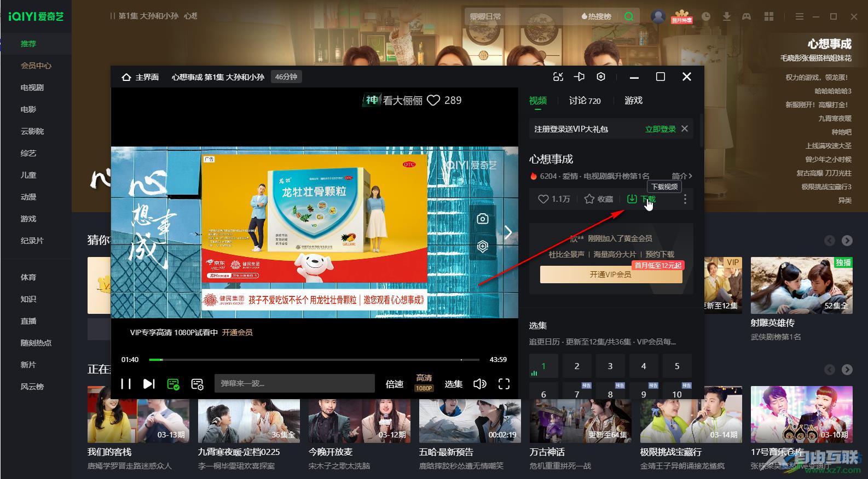Open 选集 episode picker
The width and height of the screenshot is (868, 479).
point(454,384)
